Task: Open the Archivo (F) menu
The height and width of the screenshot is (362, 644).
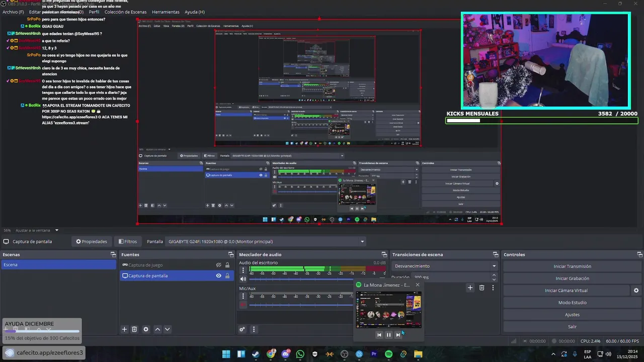Action: (13, 12)
